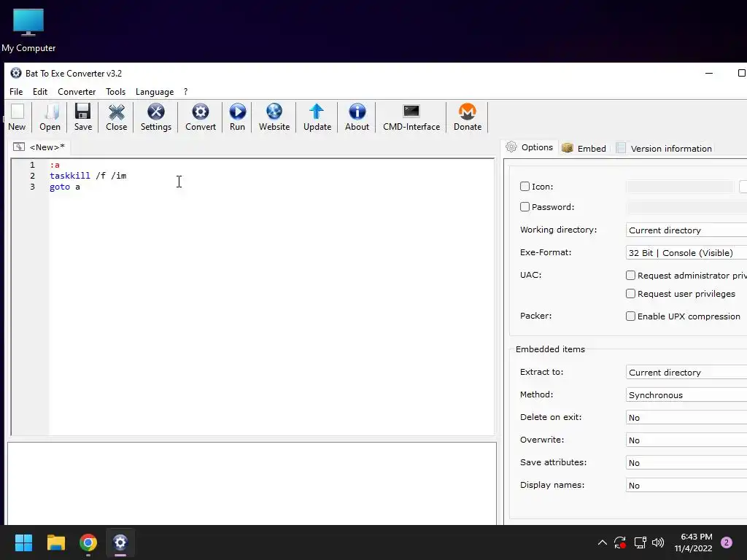Open Working directory dropdown

coord(686,230)
